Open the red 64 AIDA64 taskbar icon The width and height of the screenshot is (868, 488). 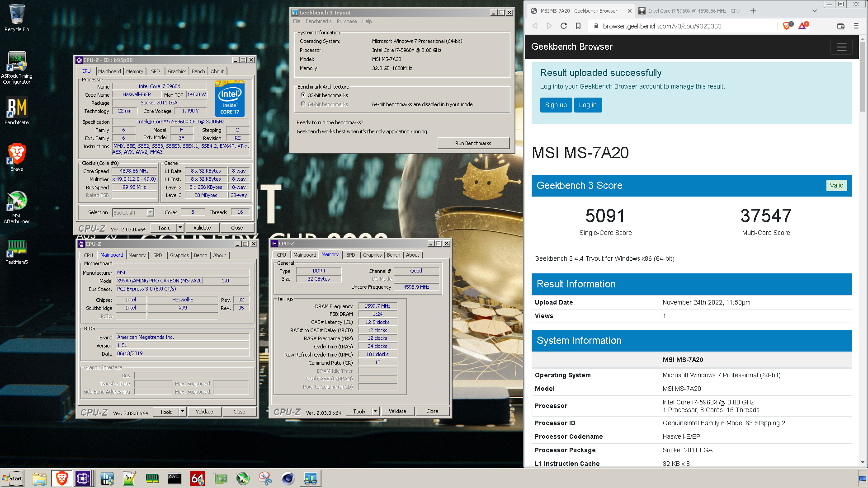click(x=197, y=479)
